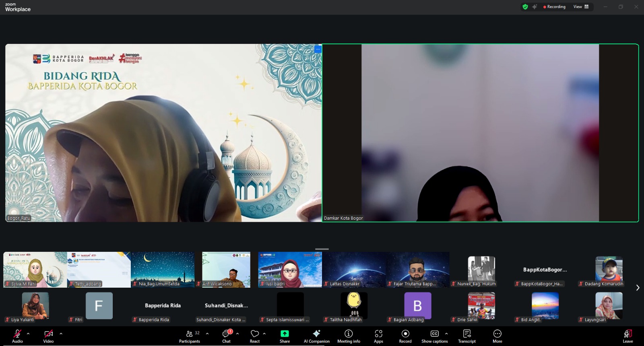Toggle Show captions
This screenshot has width=644, height=346.
[x=434, y=336]
